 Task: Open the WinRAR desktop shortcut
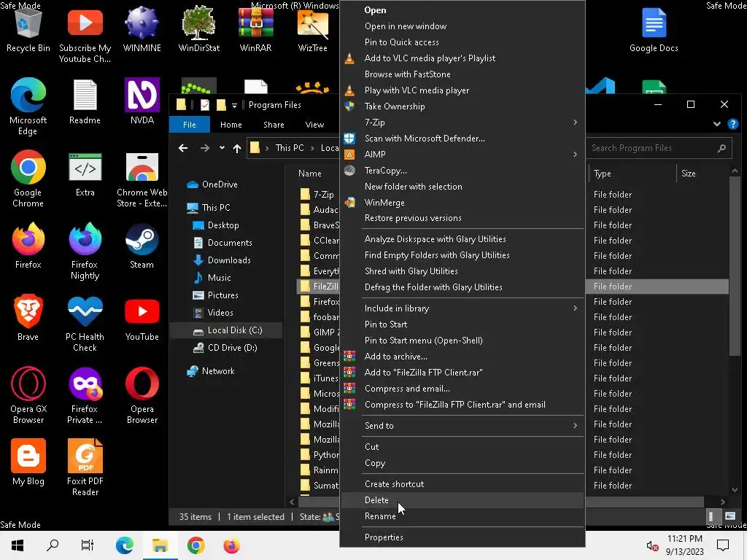[x=256, y=28]
